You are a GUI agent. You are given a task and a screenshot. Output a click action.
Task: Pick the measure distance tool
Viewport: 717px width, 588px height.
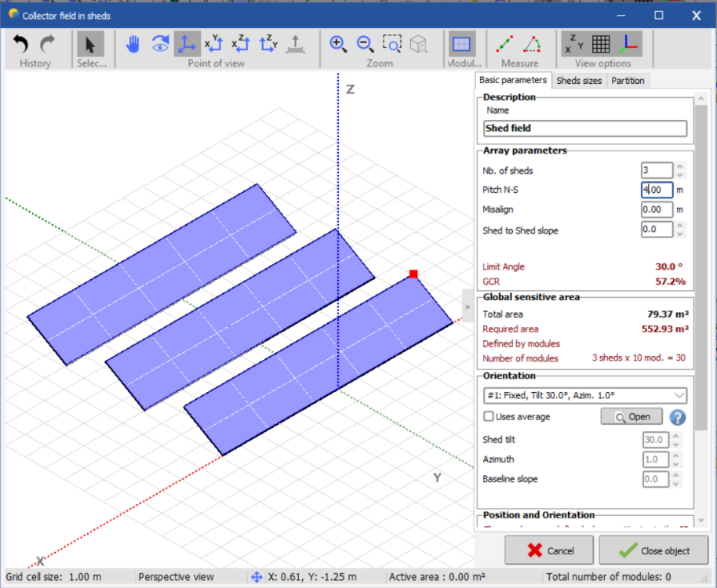point(505,45)
